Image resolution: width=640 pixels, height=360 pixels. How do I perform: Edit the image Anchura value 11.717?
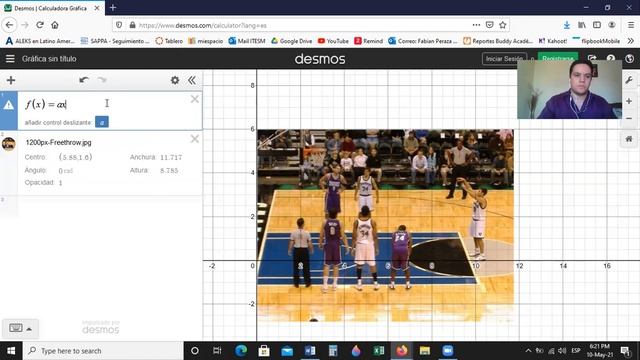pos(171,158)
